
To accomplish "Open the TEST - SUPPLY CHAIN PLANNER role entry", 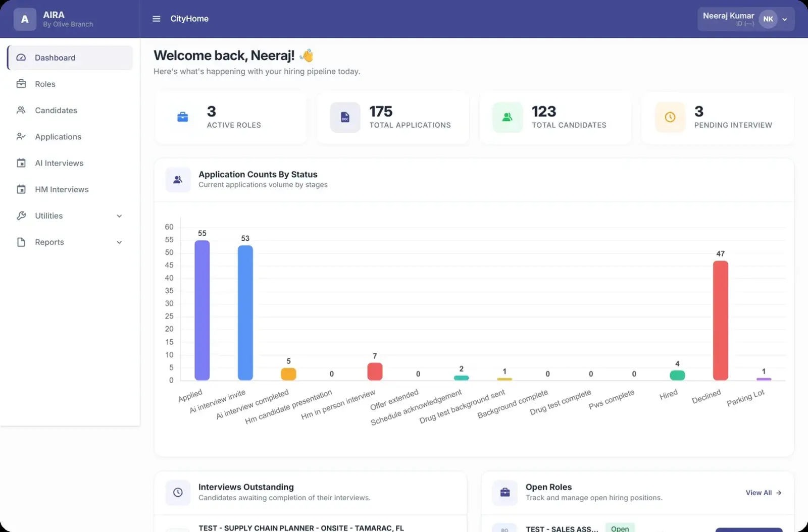I will 301,528.
